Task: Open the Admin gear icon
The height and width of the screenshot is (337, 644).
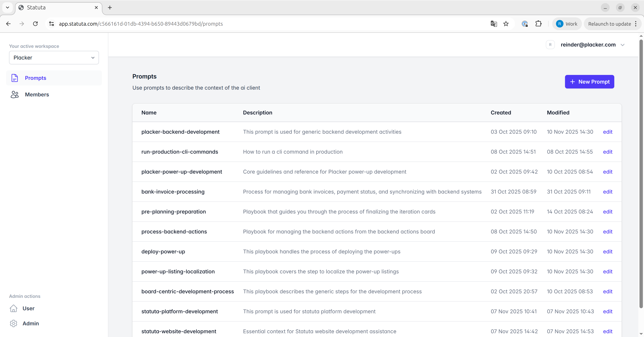Action: pyautogui.click(x=14, y=323)
